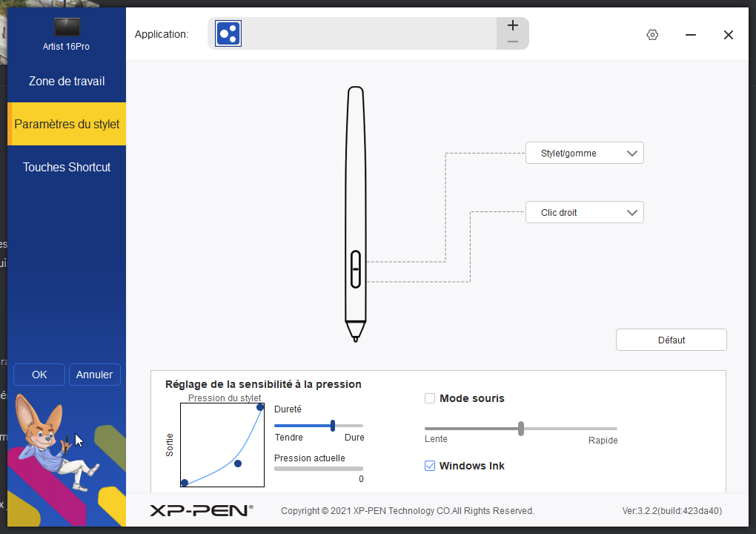Viewport: 756px width, 534px height.
Task: Remove application with the minus button
Action: pos(512,42)
